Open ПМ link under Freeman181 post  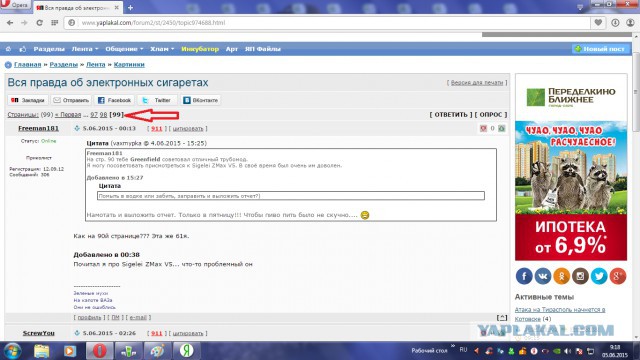click(x=116, y=317)
